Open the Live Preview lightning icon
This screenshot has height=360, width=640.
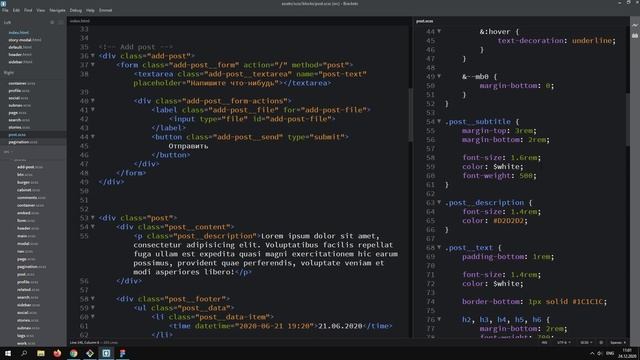635,25
